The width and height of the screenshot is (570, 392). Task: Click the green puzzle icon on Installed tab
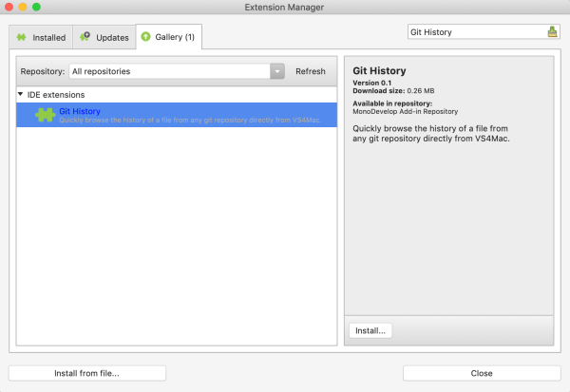pyautogui.click(x=22, y=38)
